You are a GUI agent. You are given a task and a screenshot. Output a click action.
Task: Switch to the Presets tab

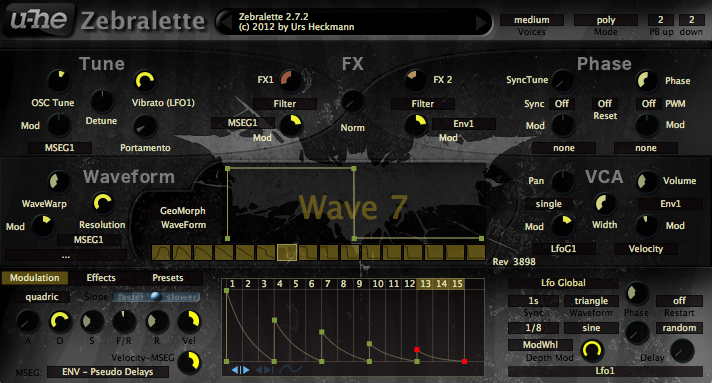pyautogui.click(x=168, y=278)
